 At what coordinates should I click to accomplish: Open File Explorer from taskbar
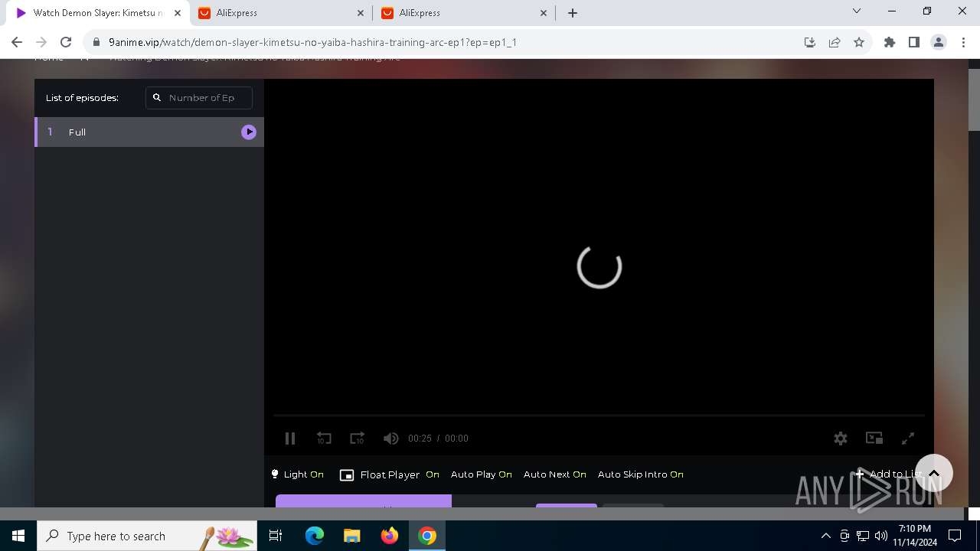pos(351,536)
